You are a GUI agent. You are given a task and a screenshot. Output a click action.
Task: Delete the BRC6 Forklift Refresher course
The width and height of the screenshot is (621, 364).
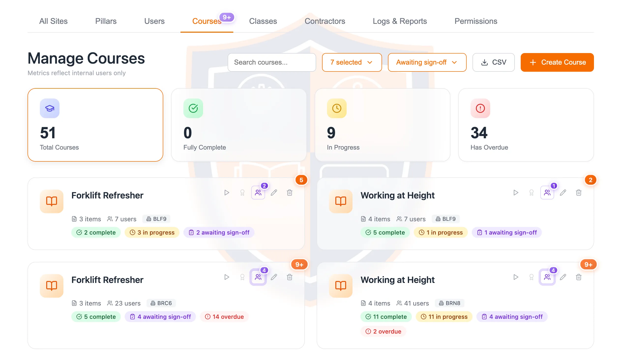coord(290,277)
